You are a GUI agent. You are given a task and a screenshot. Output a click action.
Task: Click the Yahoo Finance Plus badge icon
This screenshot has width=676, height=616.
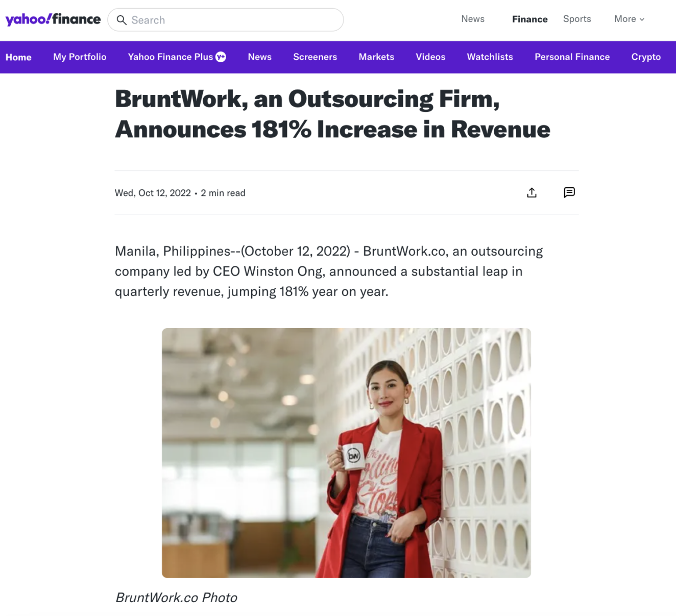tap(221, 57)
